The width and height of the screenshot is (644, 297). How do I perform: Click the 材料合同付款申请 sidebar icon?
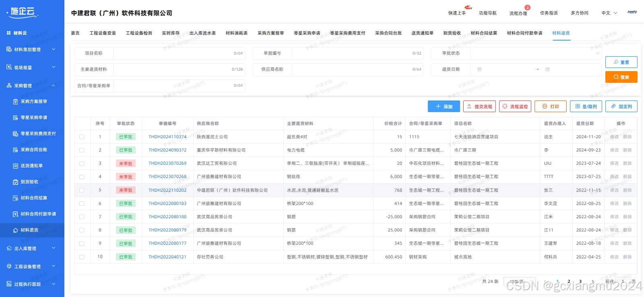(15, 214)
